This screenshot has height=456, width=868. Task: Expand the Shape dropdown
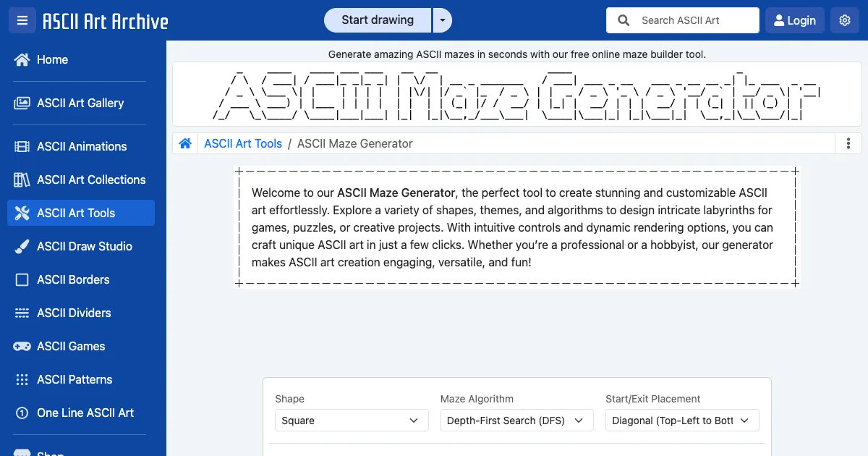point(351,421)
